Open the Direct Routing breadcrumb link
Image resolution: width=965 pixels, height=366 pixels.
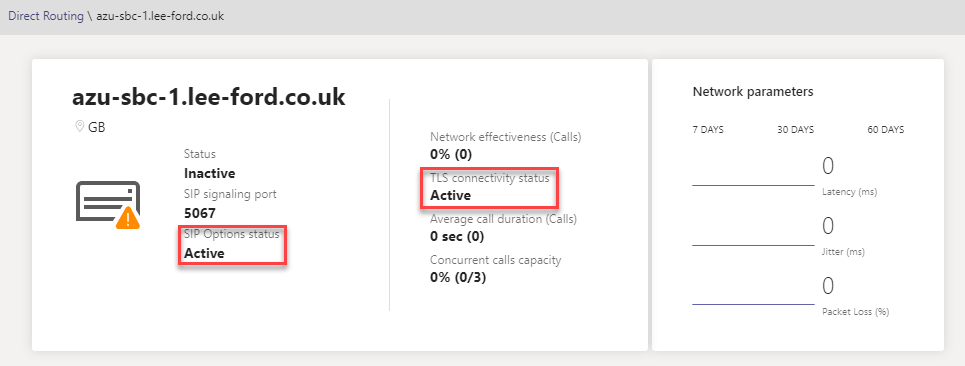click(46, 16)
